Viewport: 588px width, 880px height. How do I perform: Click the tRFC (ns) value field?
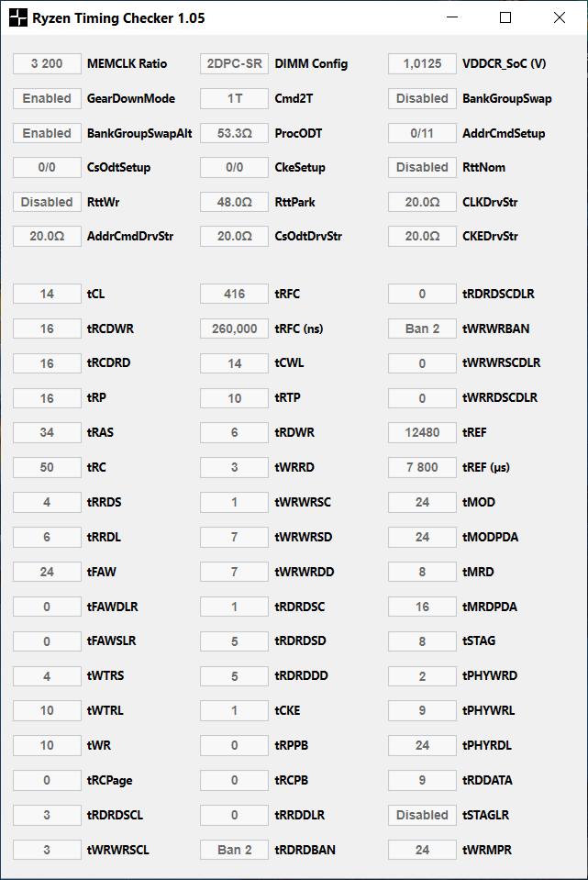235,329
